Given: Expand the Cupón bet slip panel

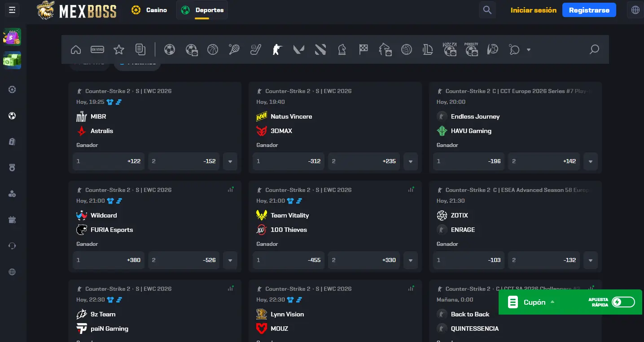Looking at the screenshot, I should 534,302.
